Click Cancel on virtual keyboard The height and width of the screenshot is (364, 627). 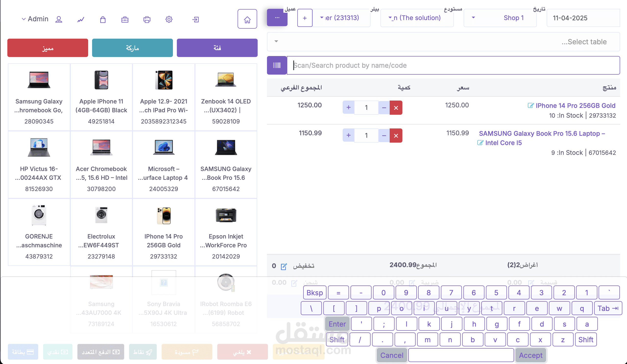pos(392,355)
